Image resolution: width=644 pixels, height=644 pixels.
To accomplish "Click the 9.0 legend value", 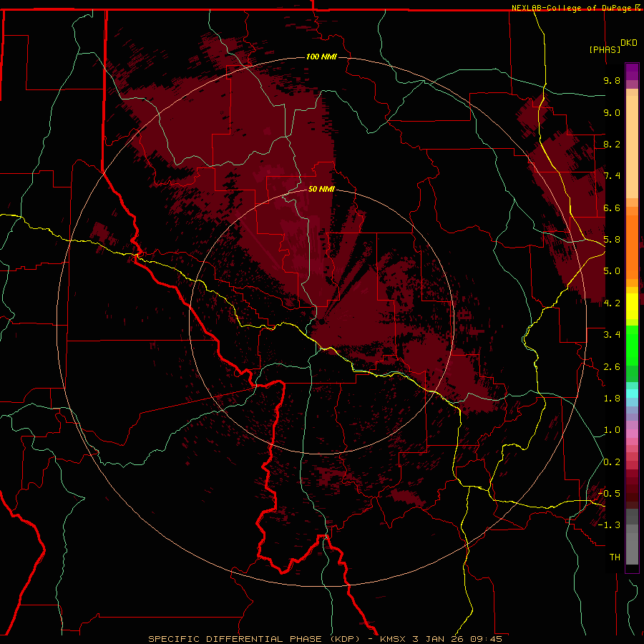I will 612,112.
